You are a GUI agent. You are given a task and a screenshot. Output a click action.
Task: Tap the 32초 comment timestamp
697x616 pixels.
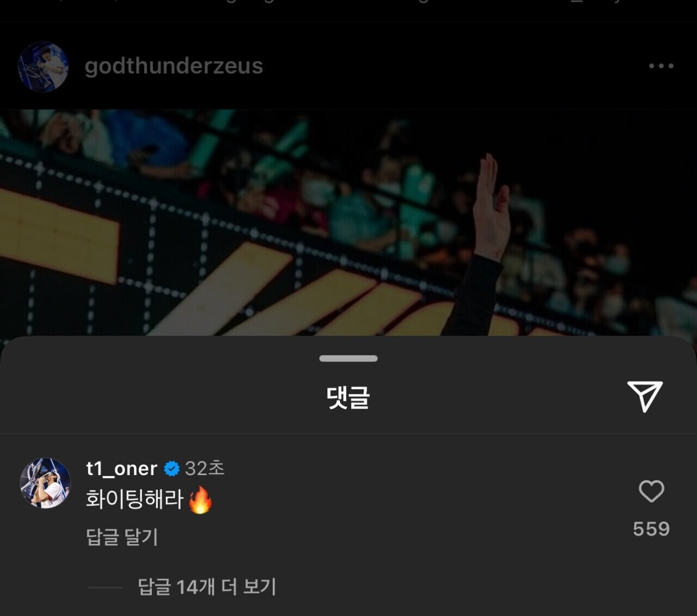coord(205,469)
